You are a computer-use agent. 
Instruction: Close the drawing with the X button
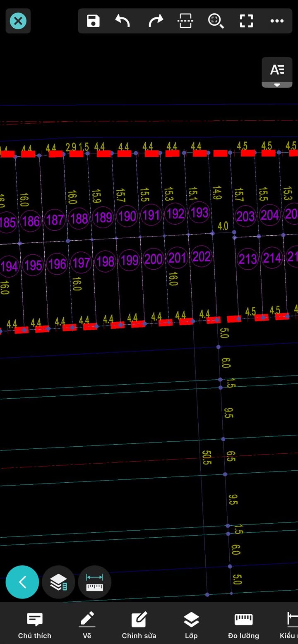[x=18, y=21]
